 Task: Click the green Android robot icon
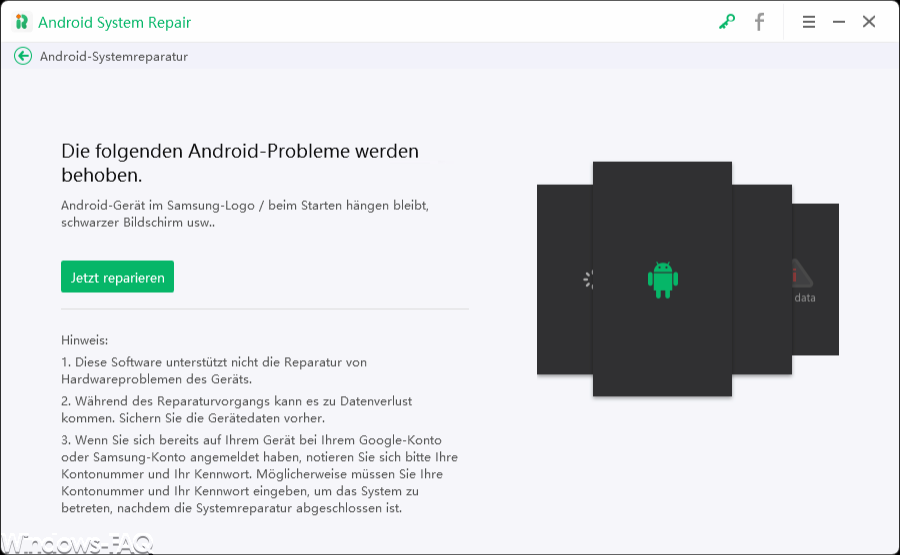click(x=662, y=280)
